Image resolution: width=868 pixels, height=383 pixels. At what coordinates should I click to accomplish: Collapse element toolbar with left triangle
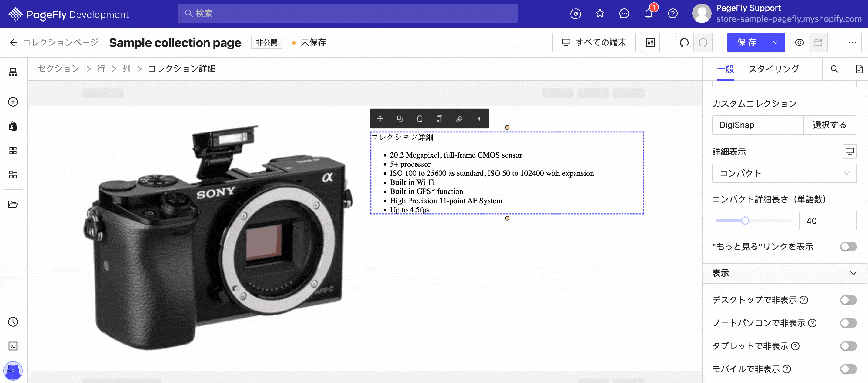pyautogui.click(x=479, y=118)
